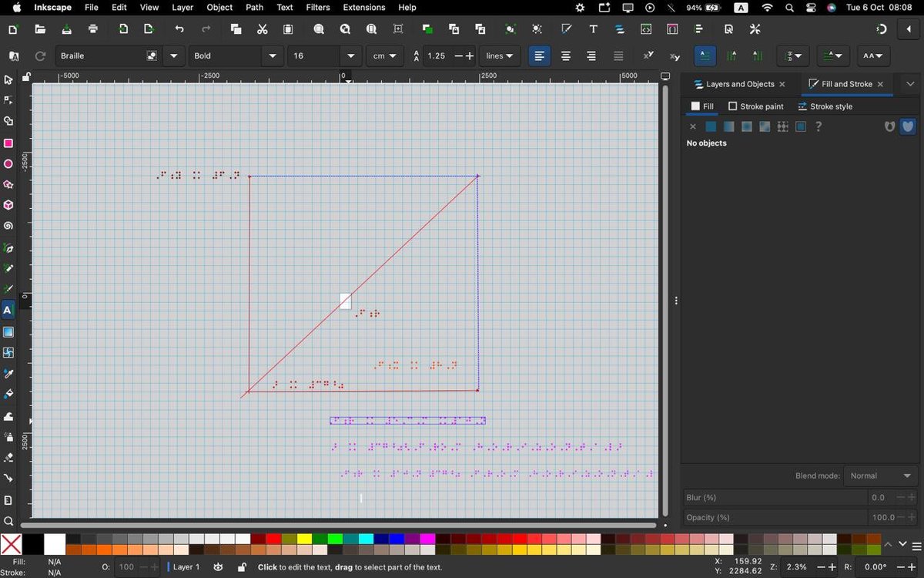The width and height of the screenshot is (924, 578).
Task: Open the File menu
Action: (91, 8)
